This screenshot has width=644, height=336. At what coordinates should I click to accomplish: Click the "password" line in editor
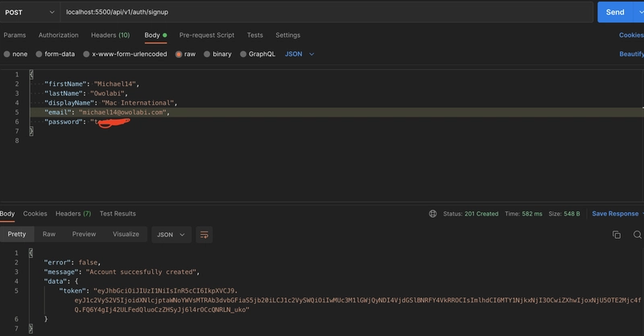(x=87, y=122)
